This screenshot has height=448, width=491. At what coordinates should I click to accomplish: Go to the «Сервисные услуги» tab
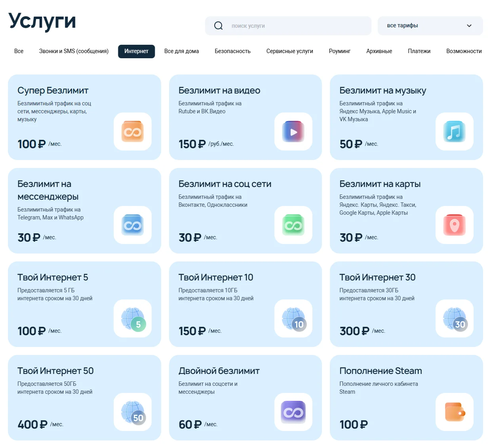click(x=289, y=51)
